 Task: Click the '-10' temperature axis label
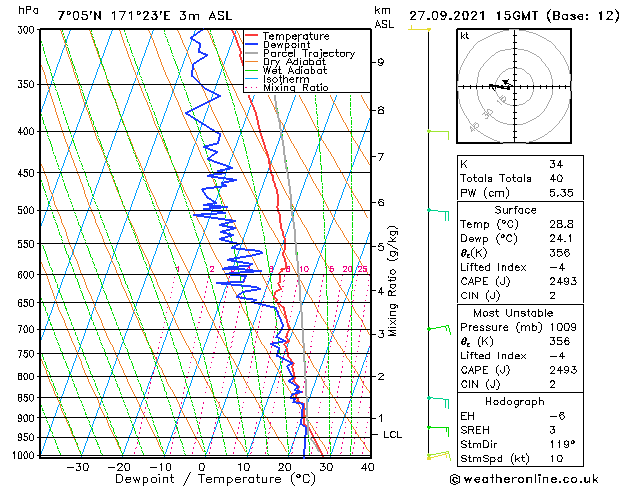(x=160, y=467)
